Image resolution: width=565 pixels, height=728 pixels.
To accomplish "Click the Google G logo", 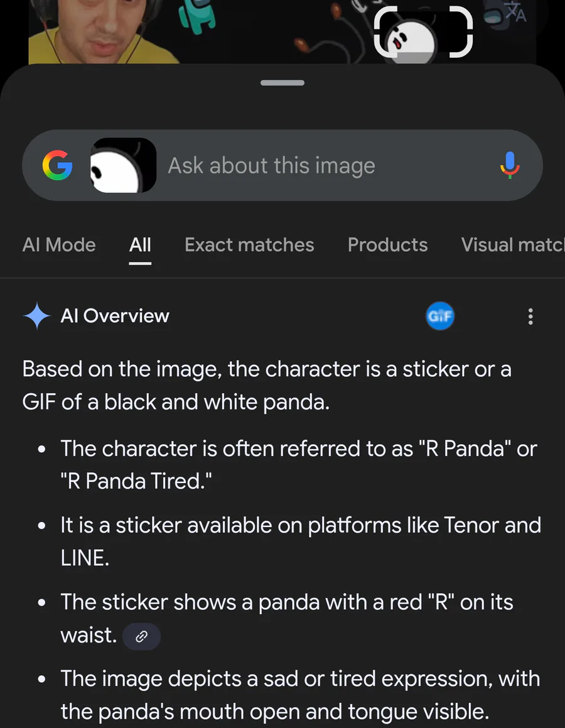I will [58, 165].
